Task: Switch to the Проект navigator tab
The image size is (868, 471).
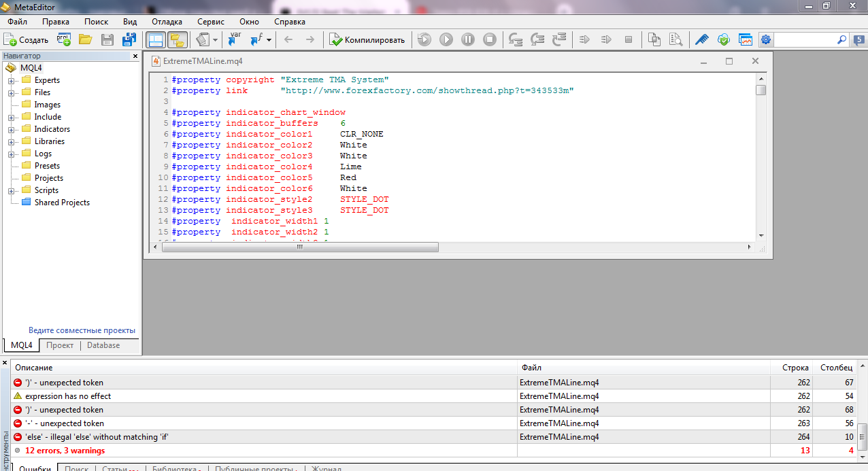Action: [x=60, y=345]
